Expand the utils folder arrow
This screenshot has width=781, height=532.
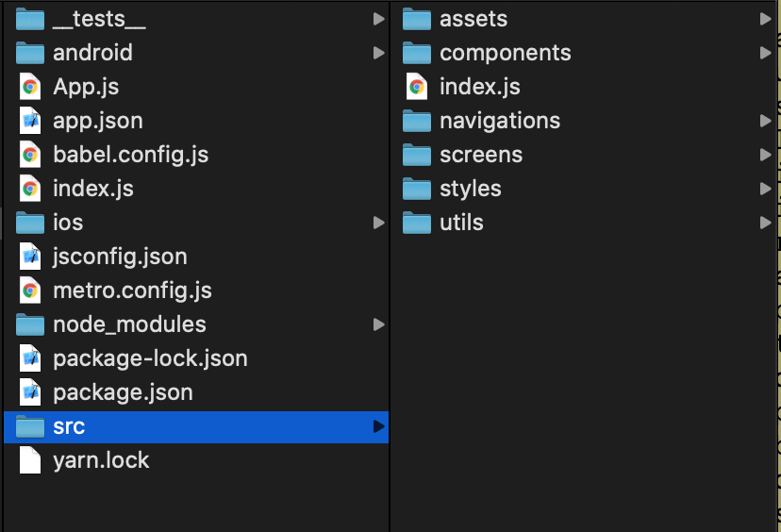[766, 223]
